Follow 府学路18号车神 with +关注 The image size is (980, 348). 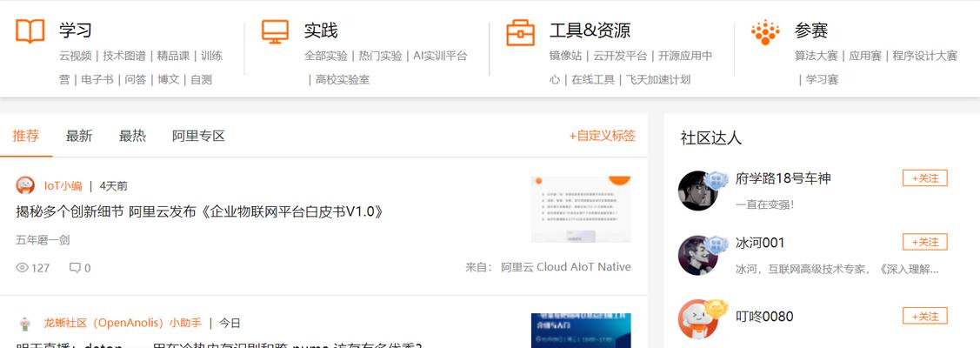tap(925, 178)
